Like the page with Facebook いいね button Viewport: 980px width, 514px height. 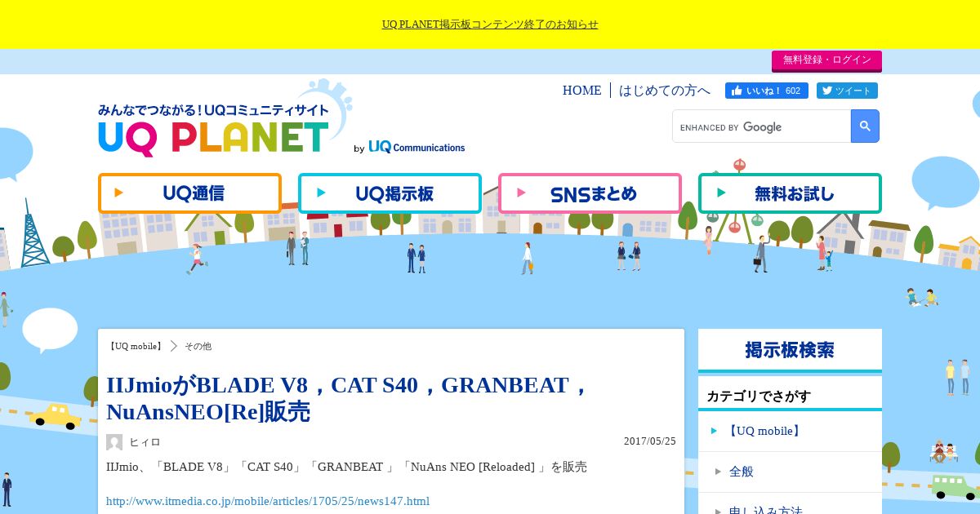(766, 91)
